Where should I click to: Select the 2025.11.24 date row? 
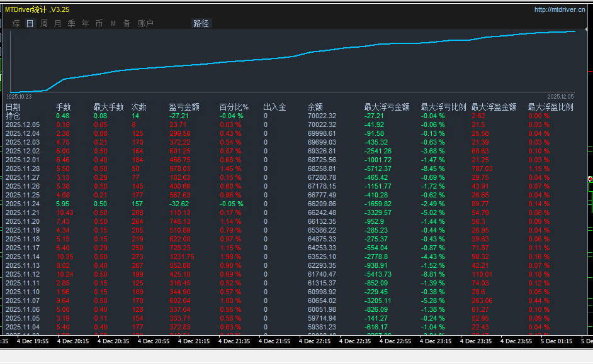tap(23, 204)
